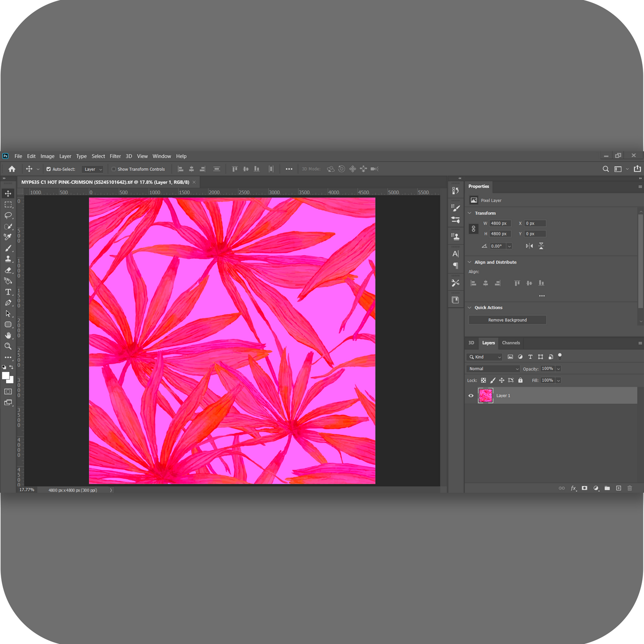The height and width of the screenshot is (644, 644).
Task: Toggle Lock all padlock icon
Action: coord(520,381)
